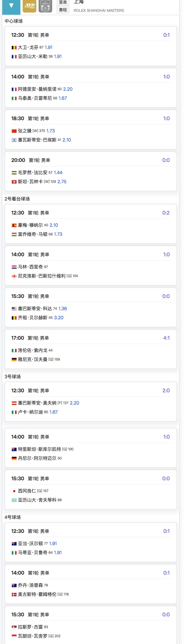
Task: Select player 阿德里安·曼纳里诺
Action: 37,89
